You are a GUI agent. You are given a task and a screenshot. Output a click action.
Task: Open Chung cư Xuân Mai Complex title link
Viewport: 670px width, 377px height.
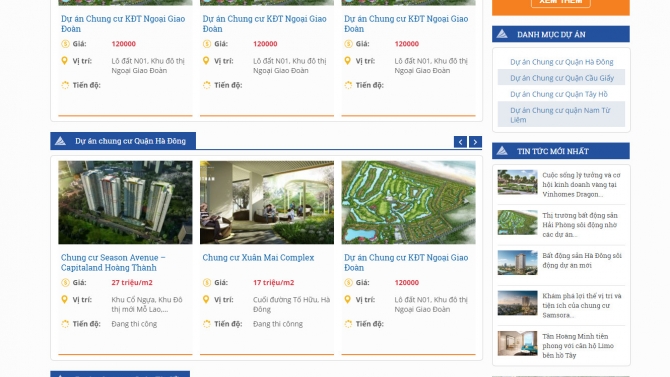coord(258,258)
